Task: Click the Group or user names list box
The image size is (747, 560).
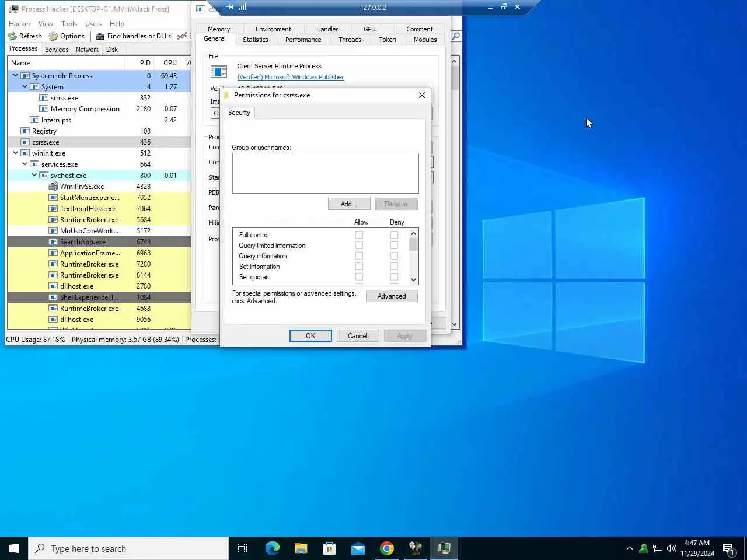Action: 326,173
